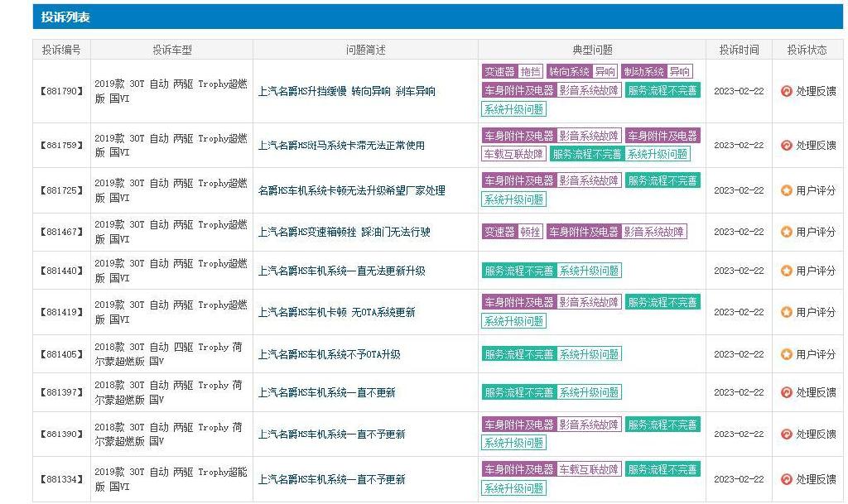Viewport: 848px width, 504px height.
Task: Click the date 2023-02-22 in row 881334
Action: tap(739, 479)
